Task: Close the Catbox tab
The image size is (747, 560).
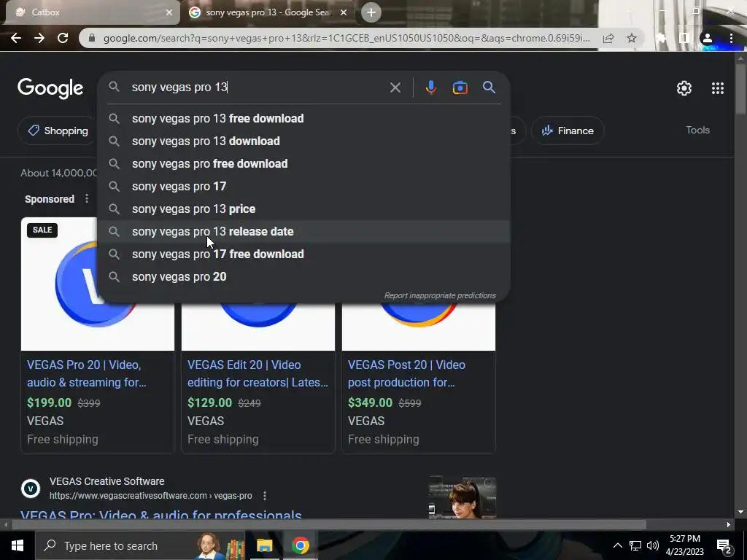Action: 169,12
